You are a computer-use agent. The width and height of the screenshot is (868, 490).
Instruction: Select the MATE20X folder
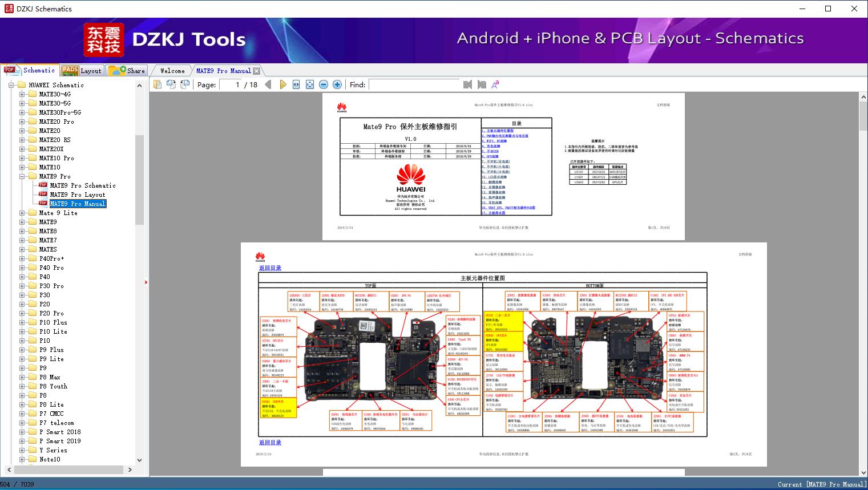pos(51,149)
